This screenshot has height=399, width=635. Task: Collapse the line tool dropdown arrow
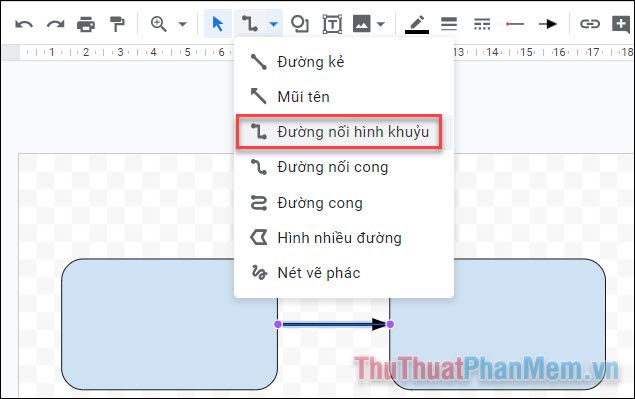pos(274,24)
